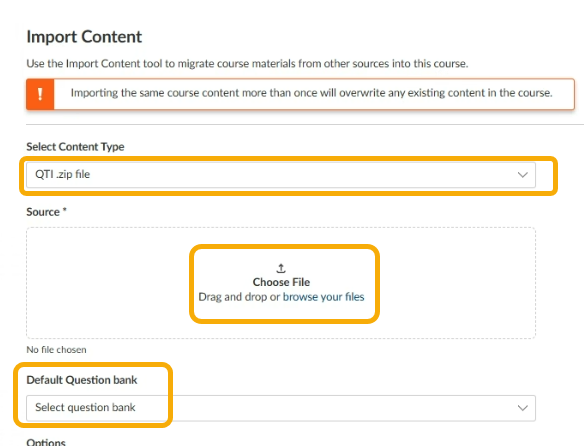
Task: Click the Import Content heading
Action: click(x=84, y=37)
